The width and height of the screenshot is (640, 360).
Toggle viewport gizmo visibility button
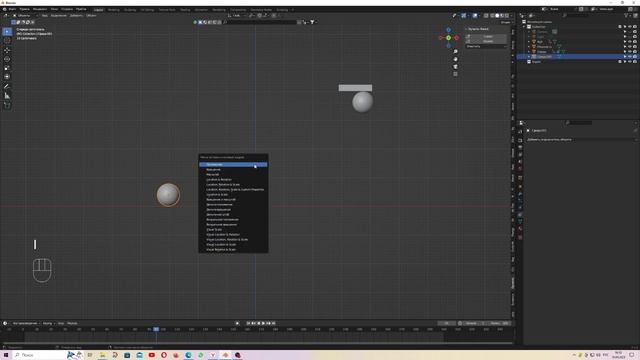[464, 16]
